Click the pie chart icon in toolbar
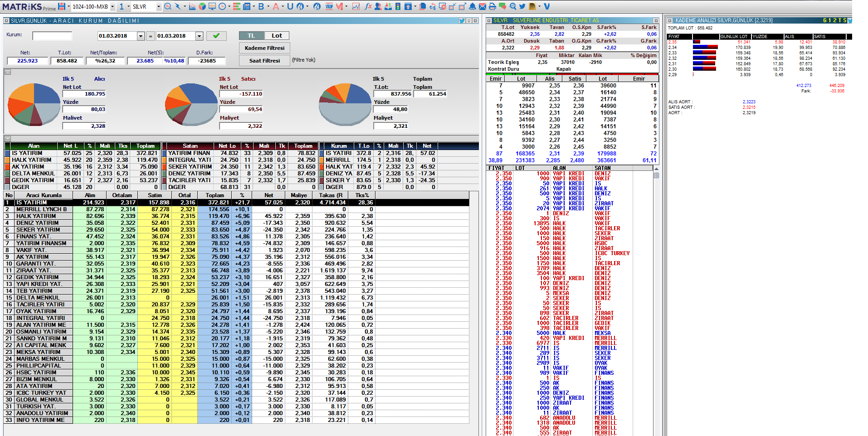This screenshot has width=868, height=436. [202, 6]
